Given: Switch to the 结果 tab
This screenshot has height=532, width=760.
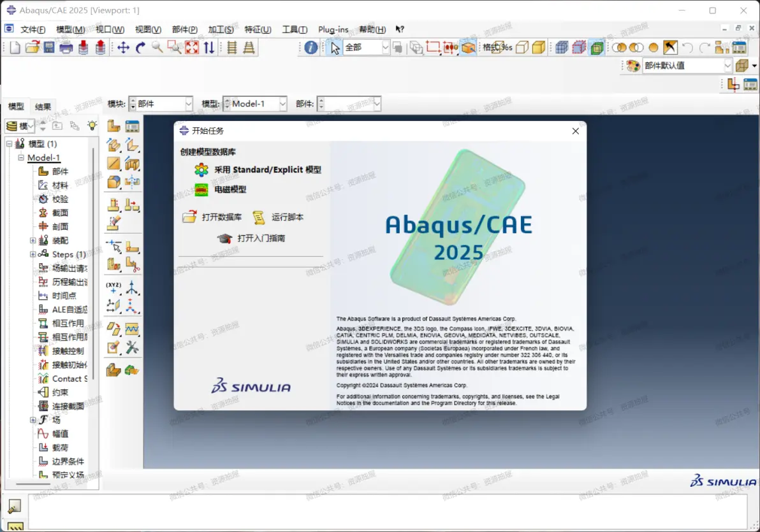Looking at the screenshot, I should coord(43,106).
